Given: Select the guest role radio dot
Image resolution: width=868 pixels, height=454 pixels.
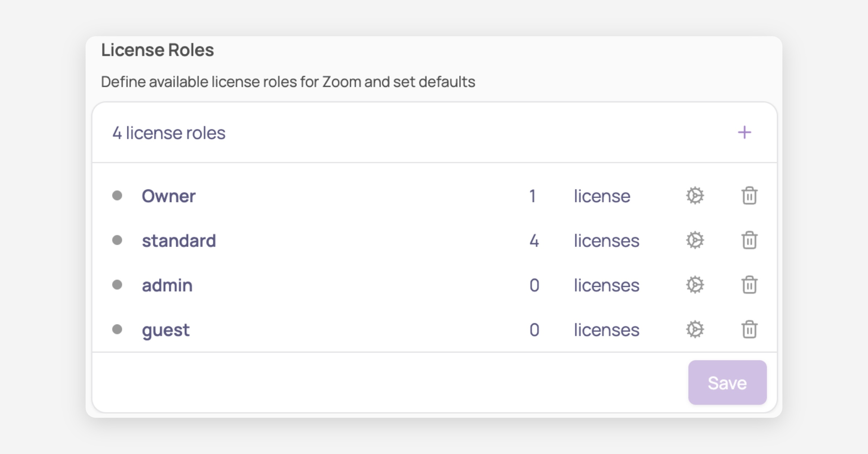Looking at the screenshot, I should pyautogui.click(x=117, y=329).
